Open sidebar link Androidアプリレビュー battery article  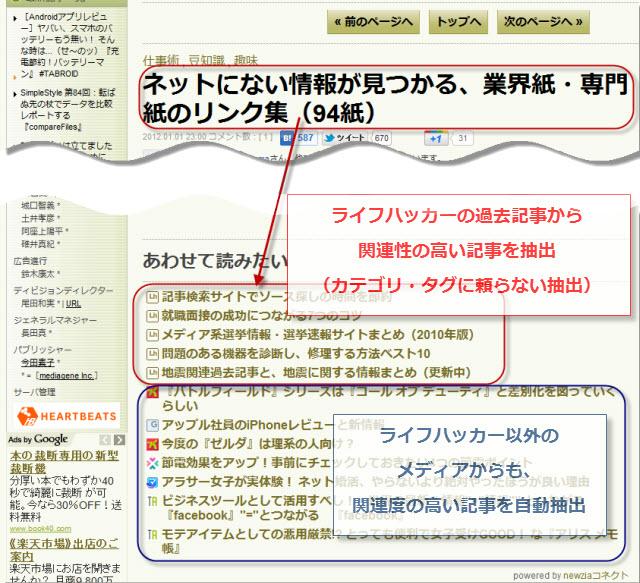69,45
